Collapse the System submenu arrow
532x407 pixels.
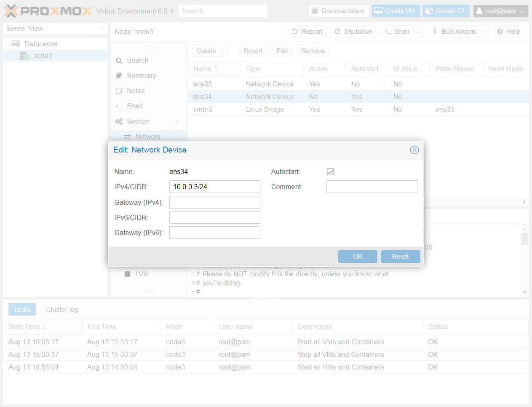177,121
